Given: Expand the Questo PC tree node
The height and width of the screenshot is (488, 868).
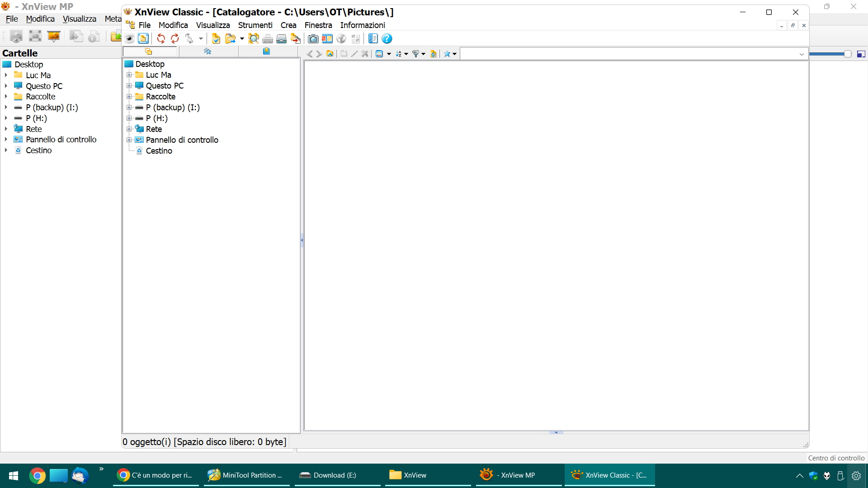Looking at the screenshot, I should point(129,86).
